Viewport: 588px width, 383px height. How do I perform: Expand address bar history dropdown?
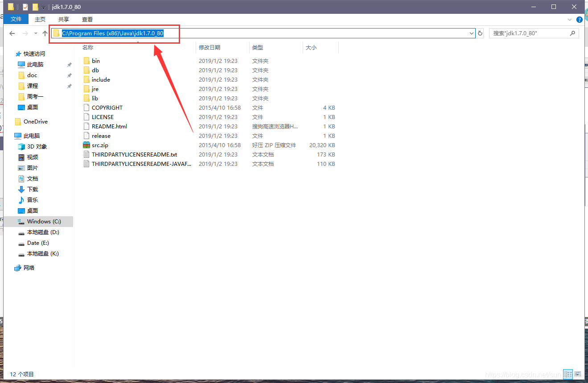[x=472, y=33]
